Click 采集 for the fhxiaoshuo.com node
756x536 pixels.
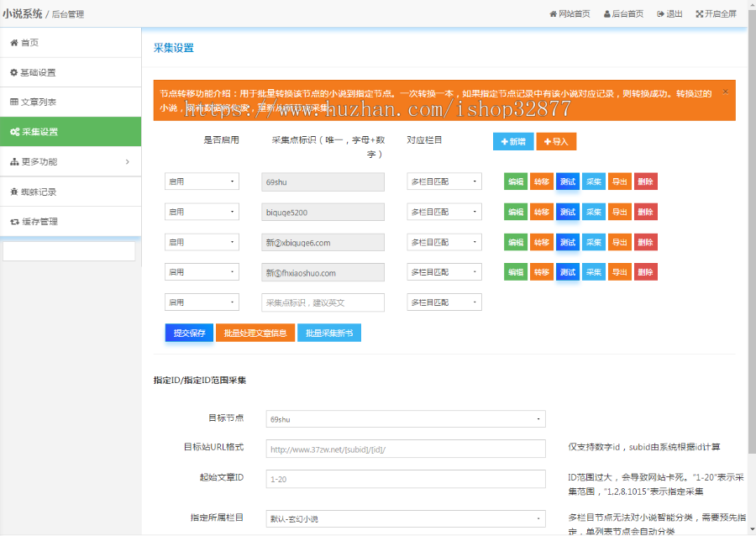click(594, 272)
